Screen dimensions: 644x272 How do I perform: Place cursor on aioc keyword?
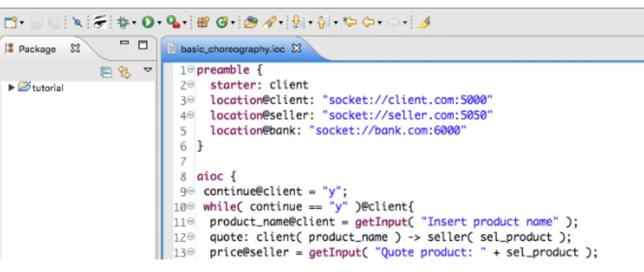pos(210,176)
